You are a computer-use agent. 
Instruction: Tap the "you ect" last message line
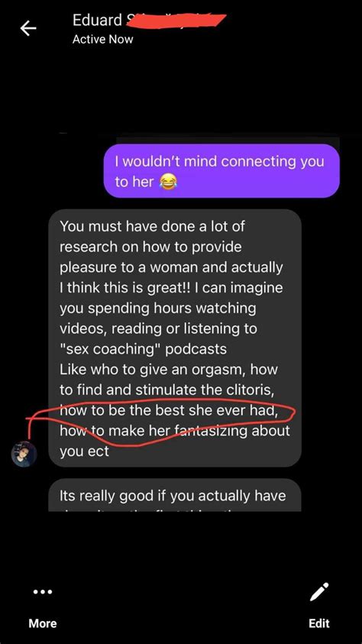pos(85,451)
